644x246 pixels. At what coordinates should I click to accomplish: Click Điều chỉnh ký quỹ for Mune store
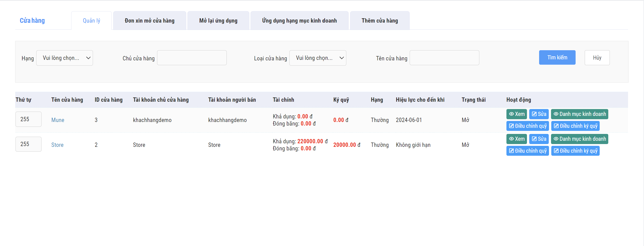tap(575, 126)
